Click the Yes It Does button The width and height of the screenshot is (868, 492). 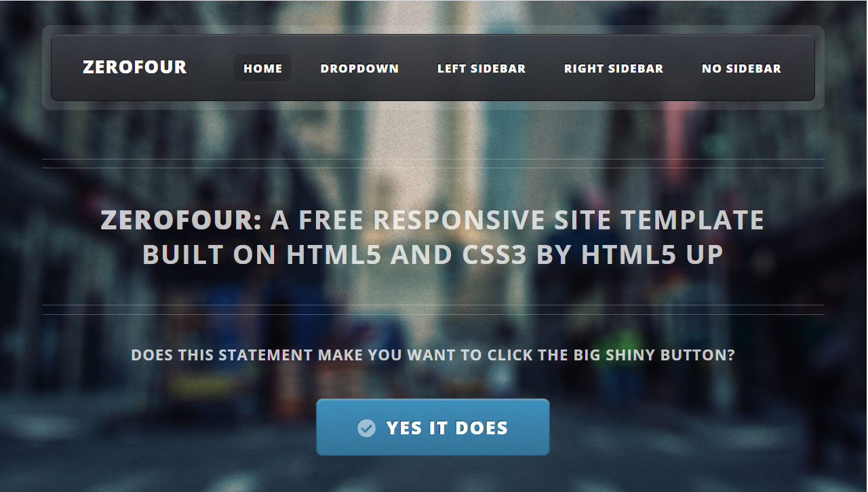pyautogui.click(x=433, y=427)
